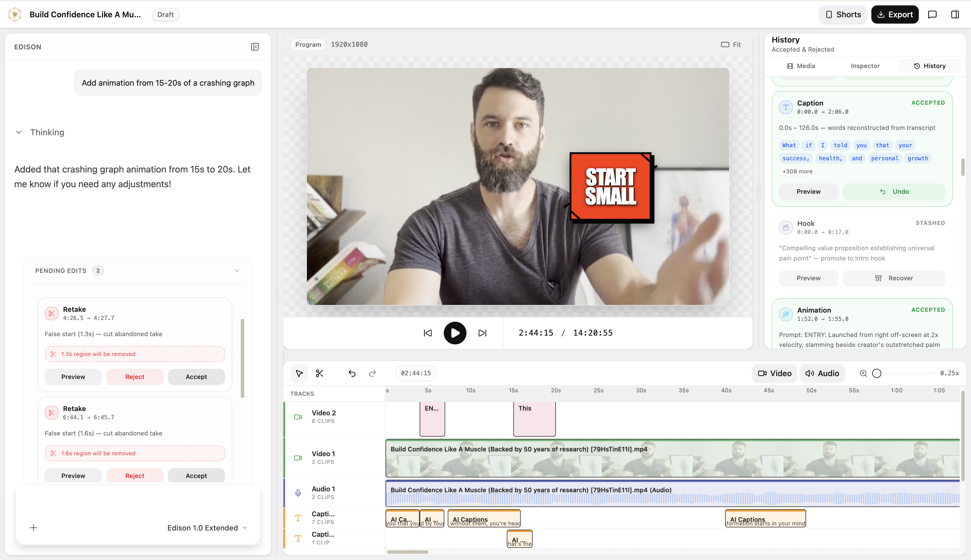Click the Hook card clapper icon
The height and width of the screenshot is (560, 971).
[786, 228]
